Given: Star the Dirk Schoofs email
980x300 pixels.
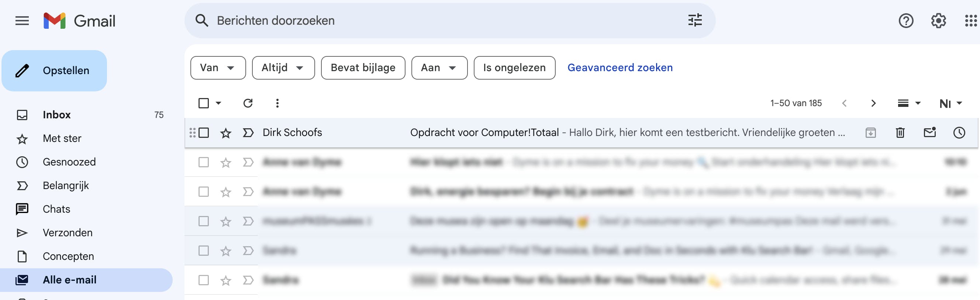Looking at the screenshot, I should [x=225, y=133].
